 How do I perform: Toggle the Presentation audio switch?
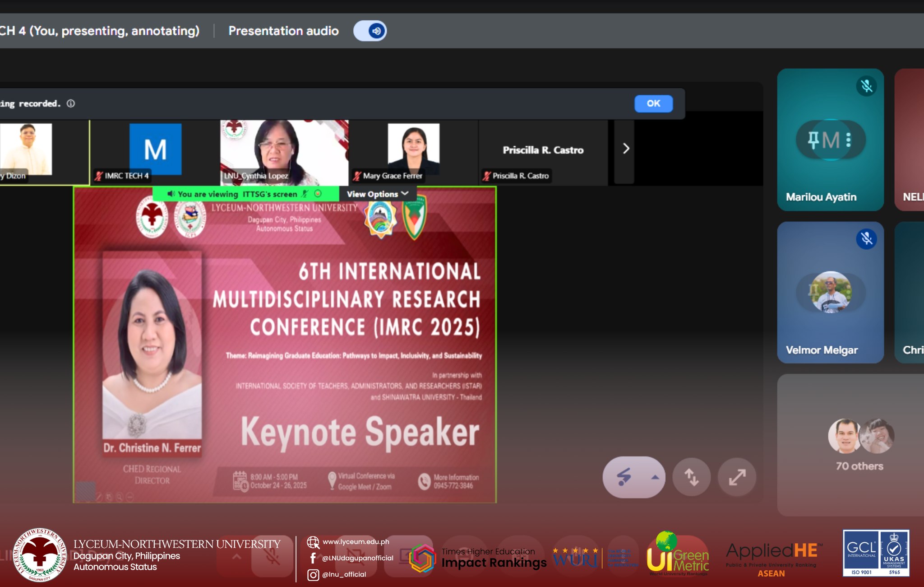pos(370,31)
